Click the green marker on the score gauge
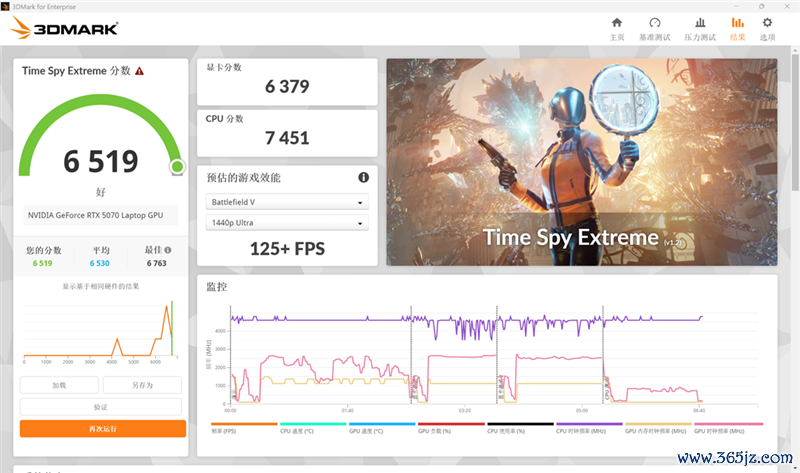The width and height of the screenshot is (800, 473). (x=177, y=166)
